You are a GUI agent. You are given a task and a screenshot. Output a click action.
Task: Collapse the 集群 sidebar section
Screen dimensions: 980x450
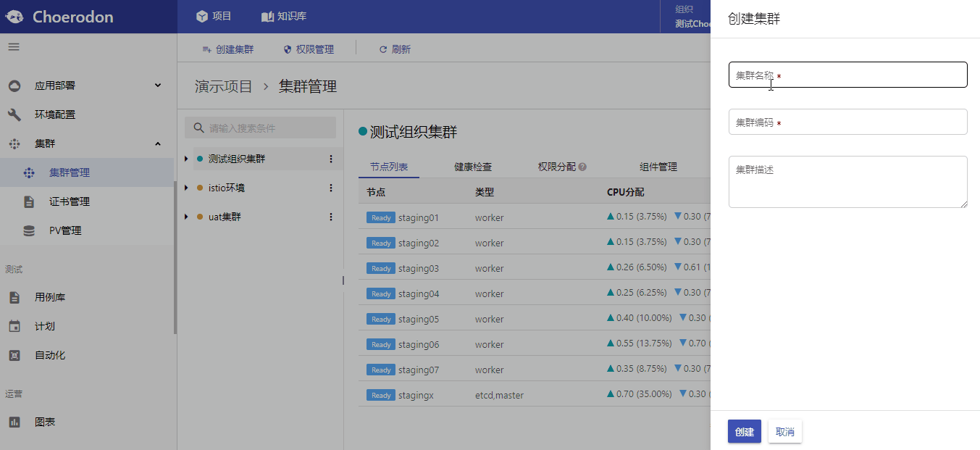tap(157, 143)
